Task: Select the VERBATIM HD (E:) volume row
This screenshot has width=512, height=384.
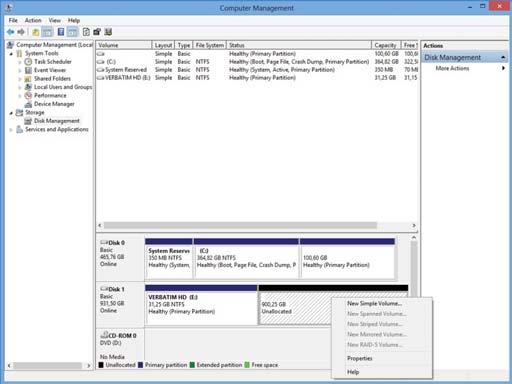Action: [x=257, y=78]
